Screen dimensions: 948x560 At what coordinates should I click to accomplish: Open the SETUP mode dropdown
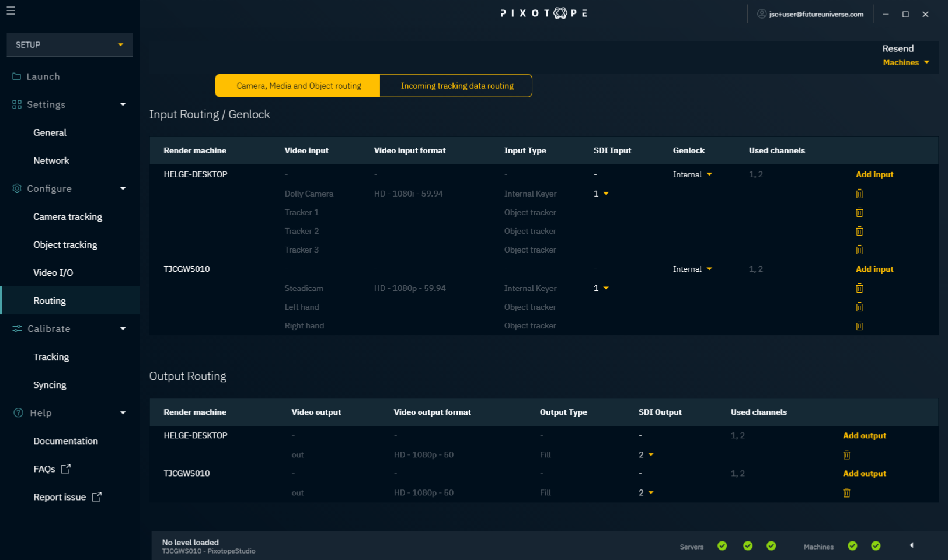pyautogui.click(x=69, y=45)
